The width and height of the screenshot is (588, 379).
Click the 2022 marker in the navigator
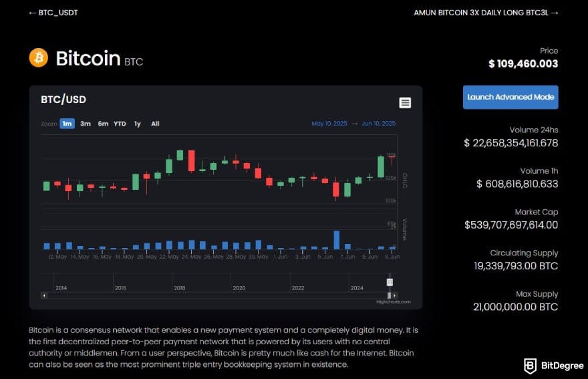pos(298,288)
